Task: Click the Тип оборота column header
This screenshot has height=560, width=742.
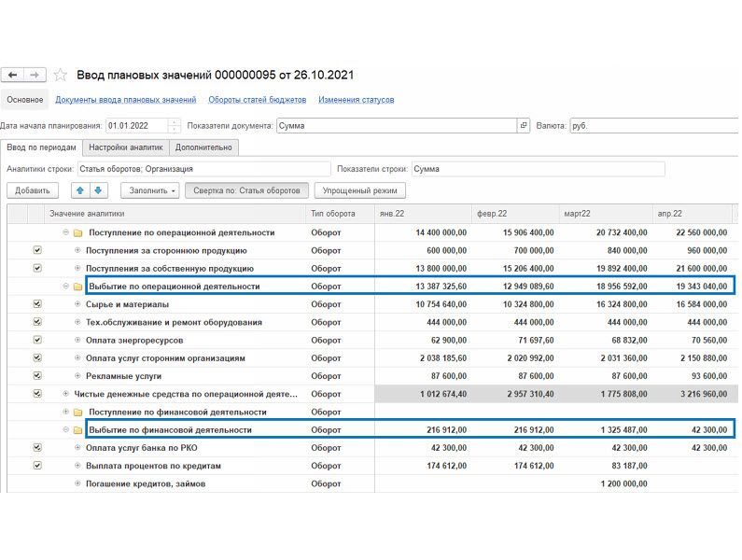Action: coord(341,214)
